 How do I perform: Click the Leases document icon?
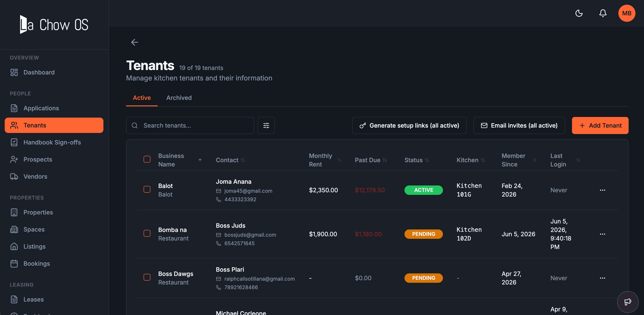pos(14,299)
